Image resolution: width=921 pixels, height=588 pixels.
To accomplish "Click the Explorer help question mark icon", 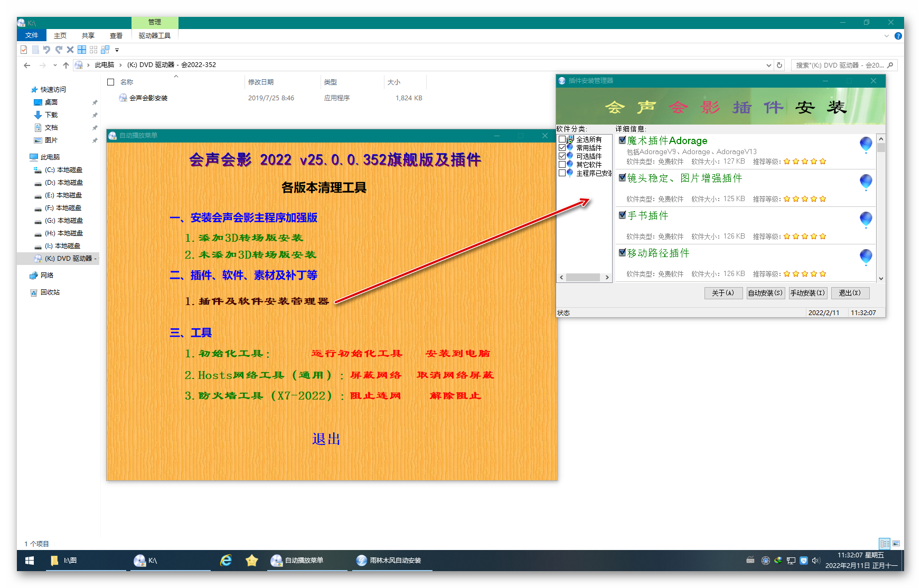I will [x=898, y=36].
